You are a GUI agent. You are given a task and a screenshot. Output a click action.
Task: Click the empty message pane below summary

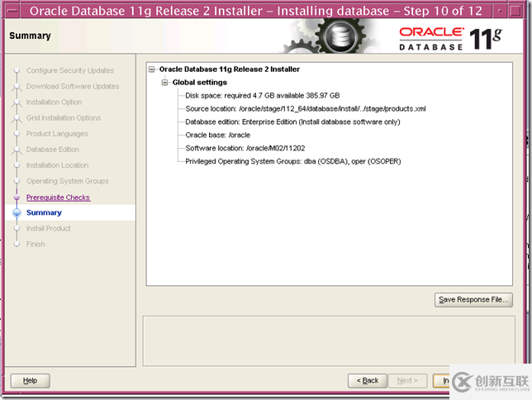pyautogui.click(x=329, y=341)
